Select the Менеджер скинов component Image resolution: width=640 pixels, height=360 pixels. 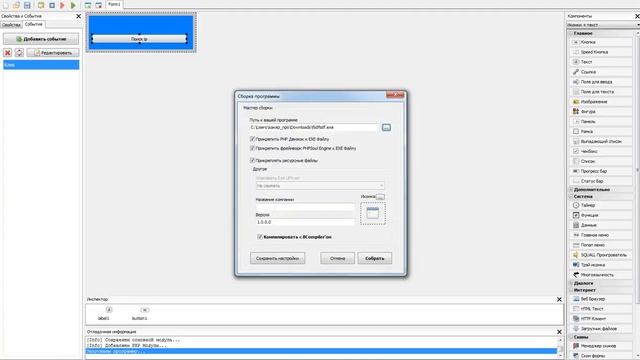click(x=601, y=346)
